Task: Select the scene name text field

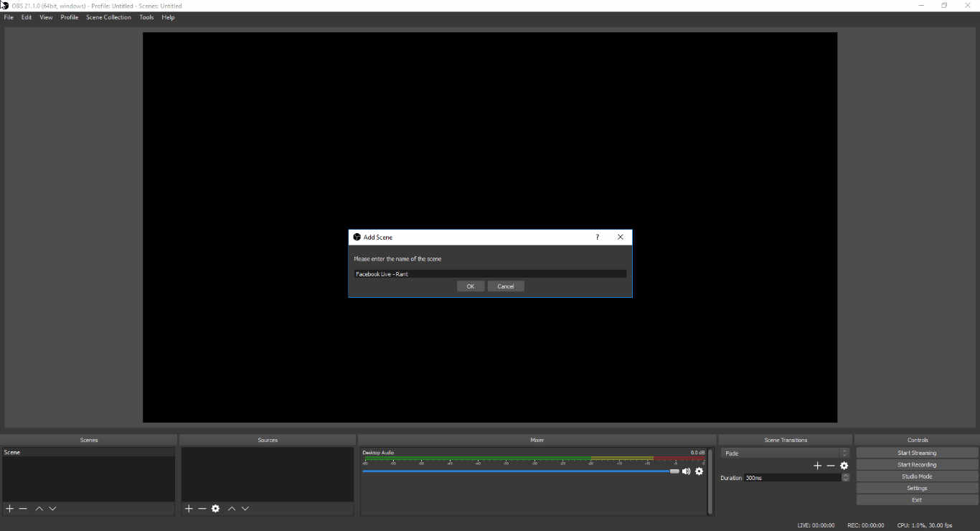Action: click(490, 273)
